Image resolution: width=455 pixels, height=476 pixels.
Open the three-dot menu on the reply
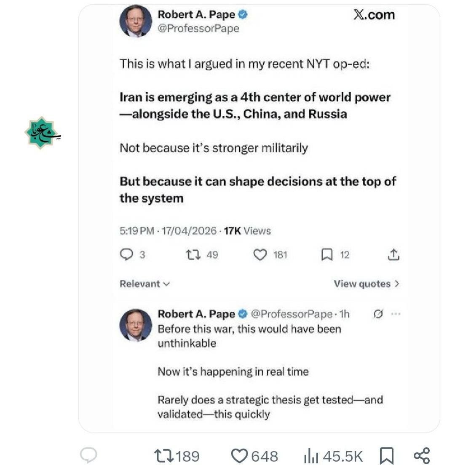[x=395, y=314]
